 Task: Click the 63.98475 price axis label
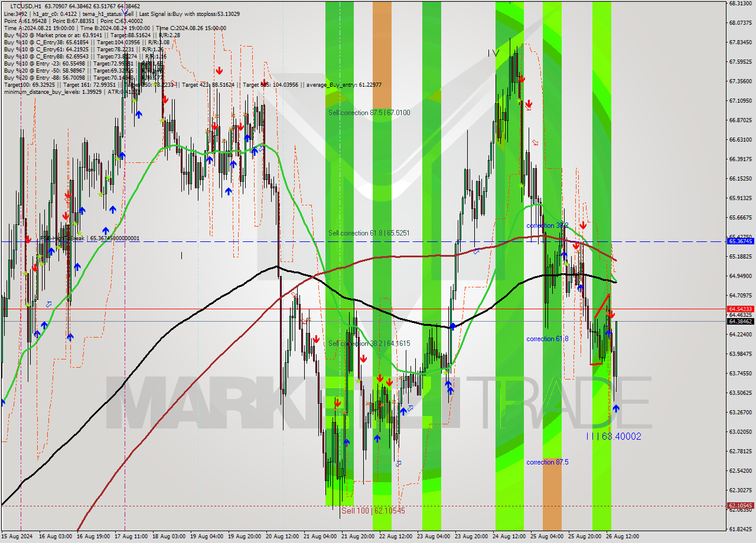(x=740, y=354)
